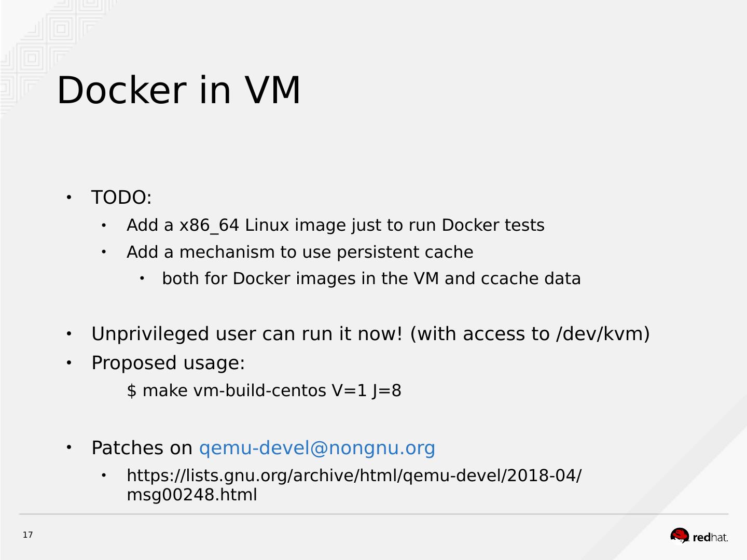This screenshot has height=560, width=747.
Task: Click the "TODO:" heading text
Action: pos(121,198)
